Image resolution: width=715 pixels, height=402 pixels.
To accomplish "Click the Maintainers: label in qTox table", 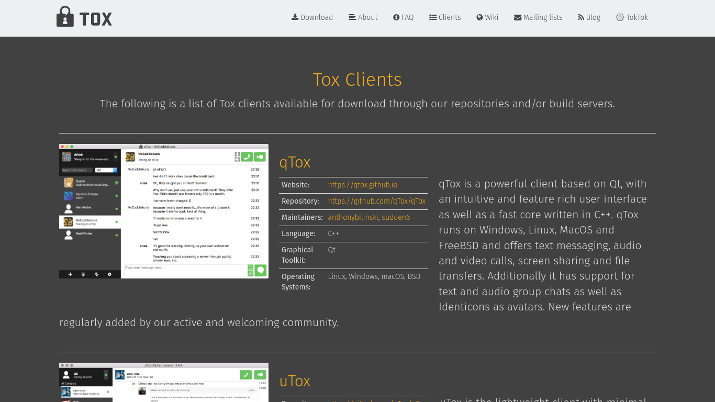I will [302, 217].
